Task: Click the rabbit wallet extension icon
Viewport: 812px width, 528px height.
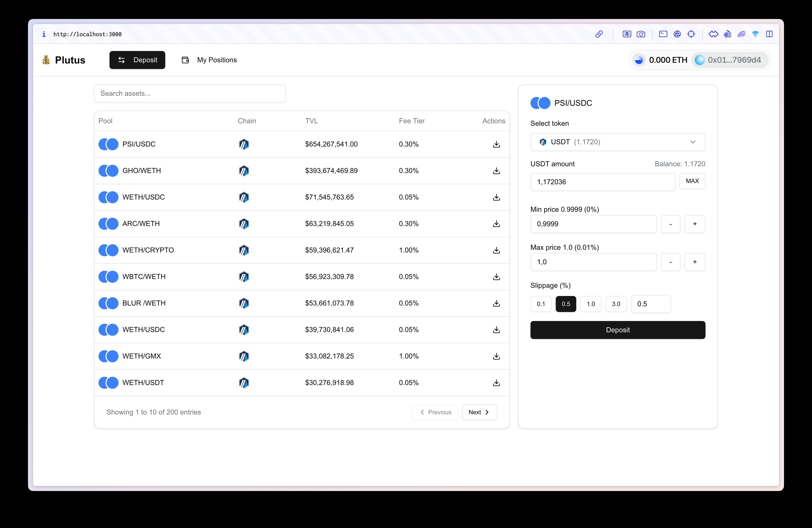Action: pos(727,34)
